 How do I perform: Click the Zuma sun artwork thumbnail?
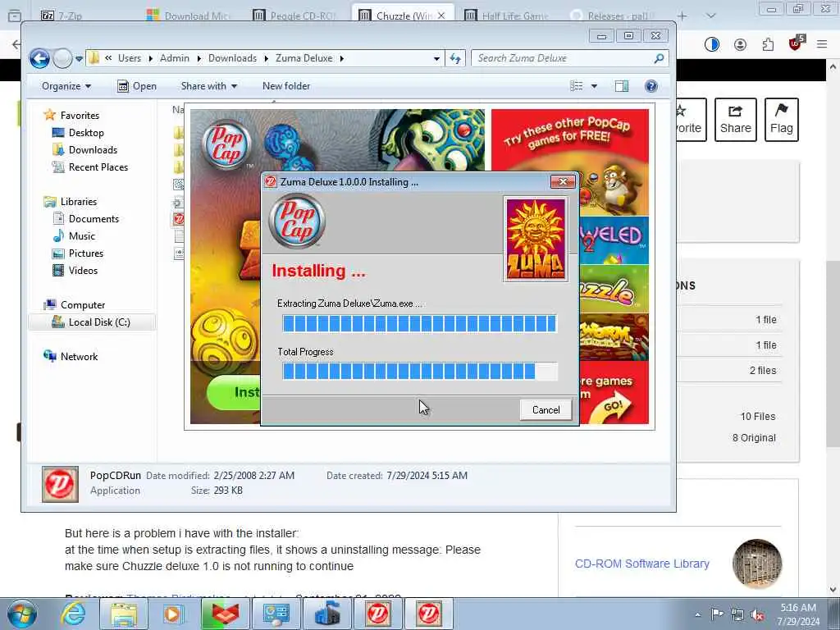click(536, 239)
